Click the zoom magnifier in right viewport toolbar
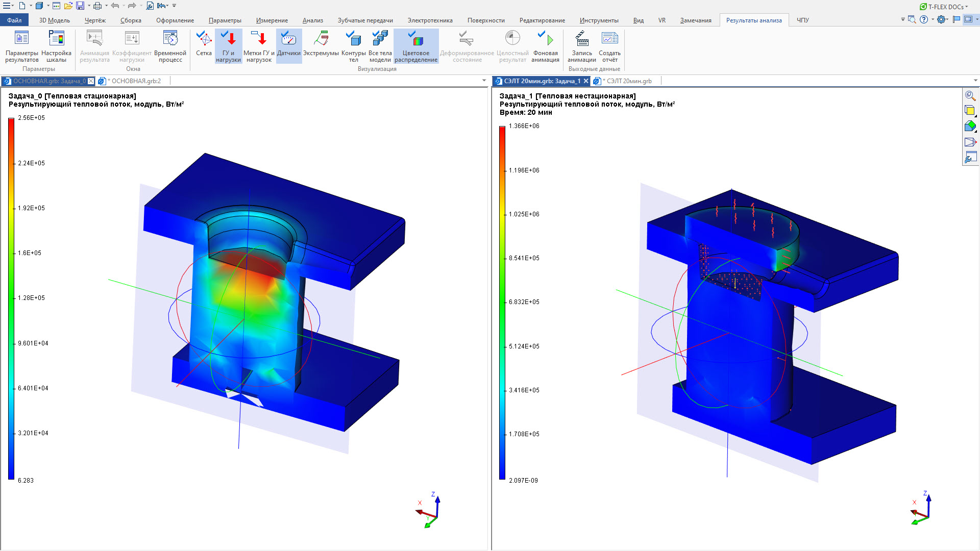 [970, 96]
